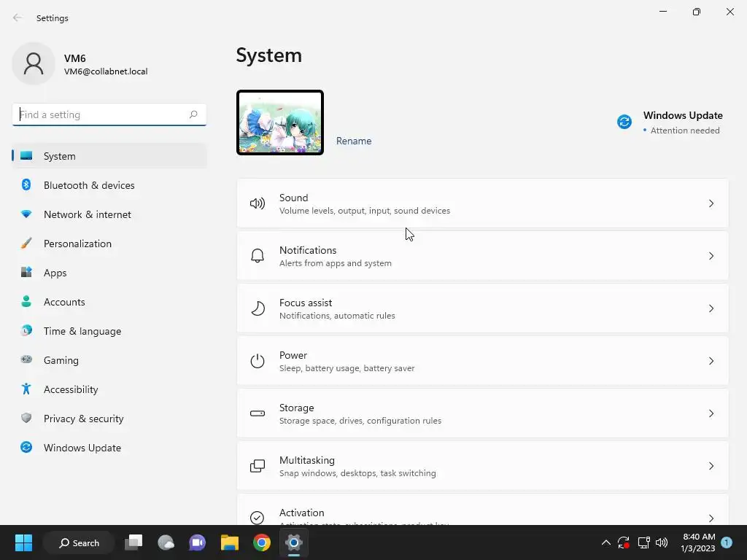
Task: Expand the Focus assist row chevron
Action: [711, 308]
